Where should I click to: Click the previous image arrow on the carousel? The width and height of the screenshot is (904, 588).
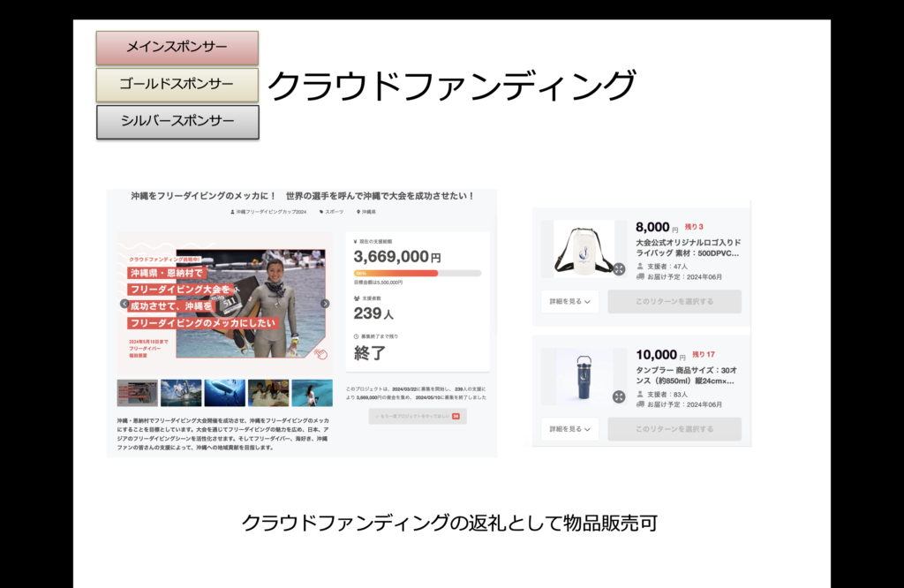(124, 304)
